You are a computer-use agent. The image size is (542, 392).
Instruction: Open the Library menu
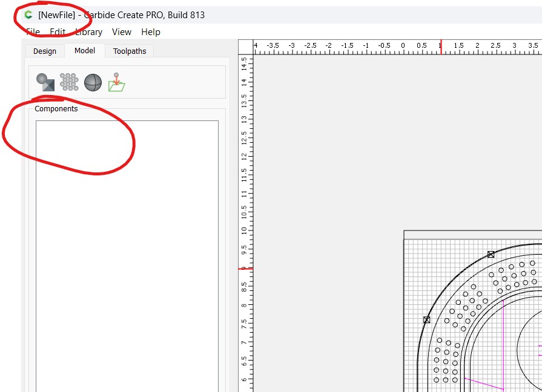(88, 32)
